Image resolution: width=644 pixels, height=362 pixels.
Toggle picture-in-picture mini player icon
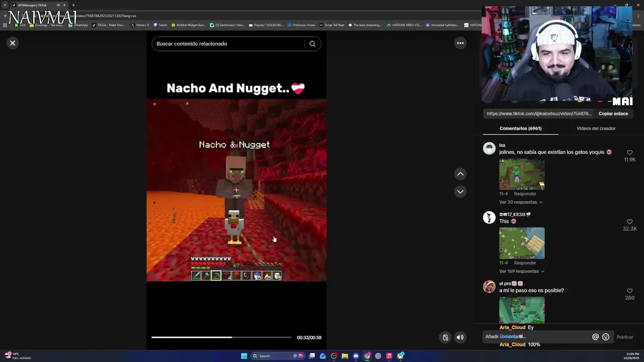tap(445, 337)
